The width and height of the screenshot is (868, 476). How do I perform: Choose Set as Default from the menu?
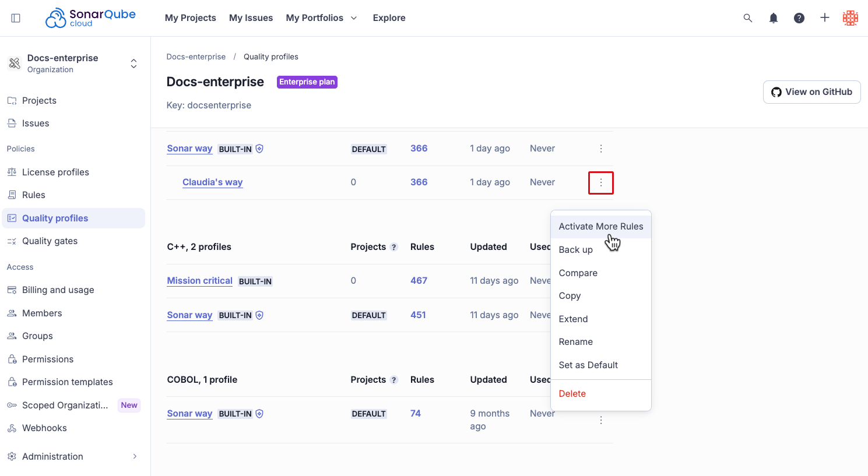(588, 365)
